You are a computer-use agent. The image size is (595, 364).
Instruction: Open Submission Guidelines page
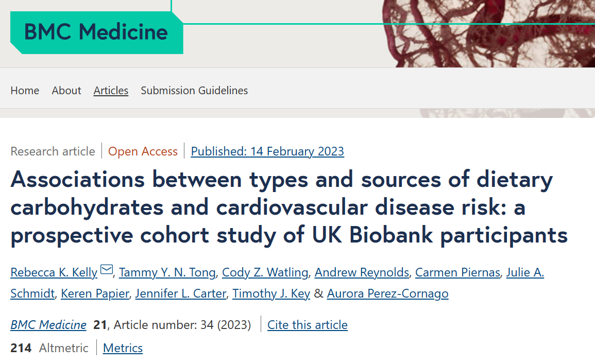(194, 90)
